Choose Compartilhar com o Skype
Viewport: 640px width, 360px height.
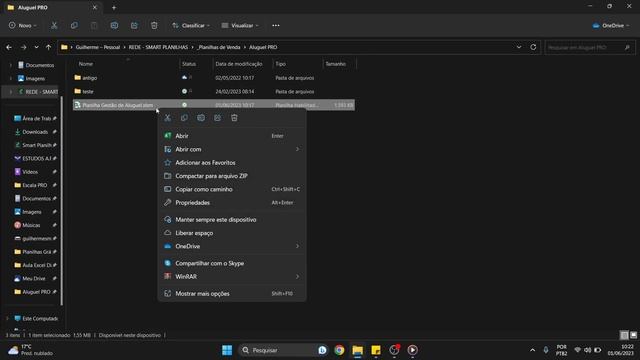(232, 263)
